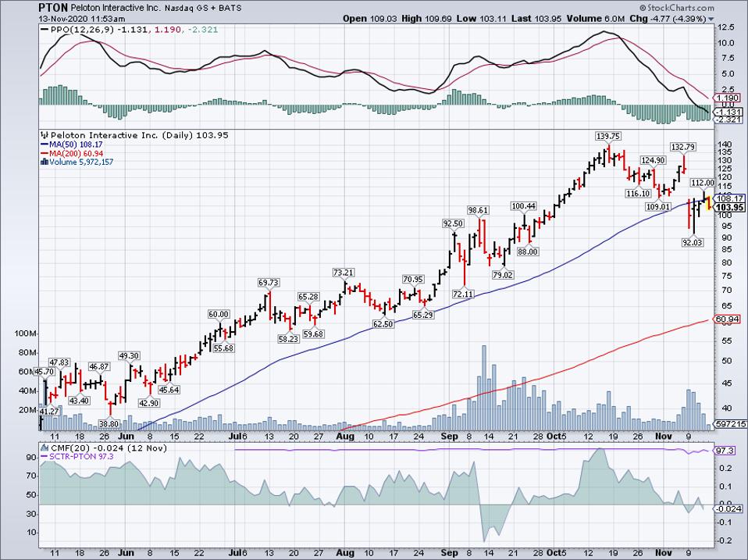Viewport: 748px width, 560px height.
Task: Click the 98.61 high price label
Action: point(478,210)
